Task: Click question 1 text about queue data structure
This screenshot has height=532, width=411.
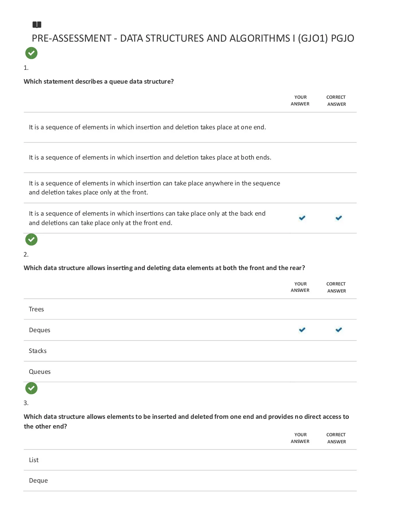Action: click(99, 81)
